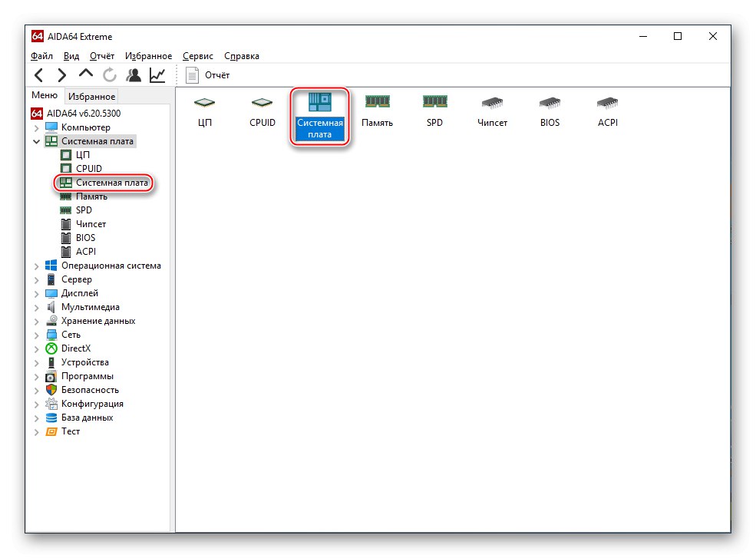Select the Программы tree label
The image size is (756, 558).
pyautogui.click(x=87, y=376)
